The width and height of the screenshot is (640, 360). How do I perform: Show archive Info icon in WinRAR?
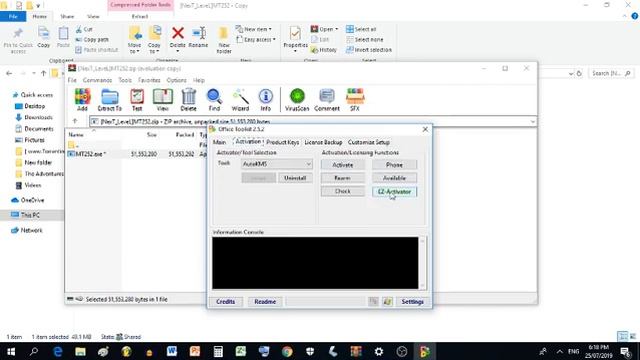tap(266, 100)
